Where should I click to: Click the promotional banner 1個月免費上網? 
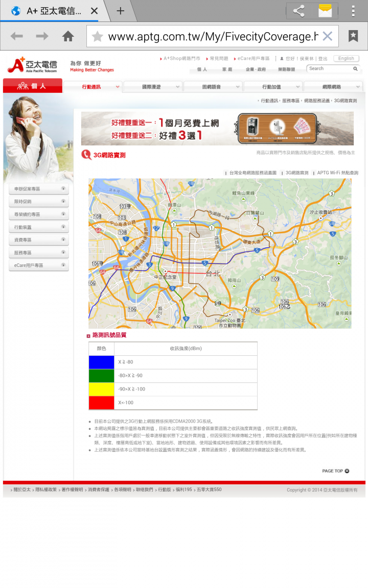coord(217,128)
